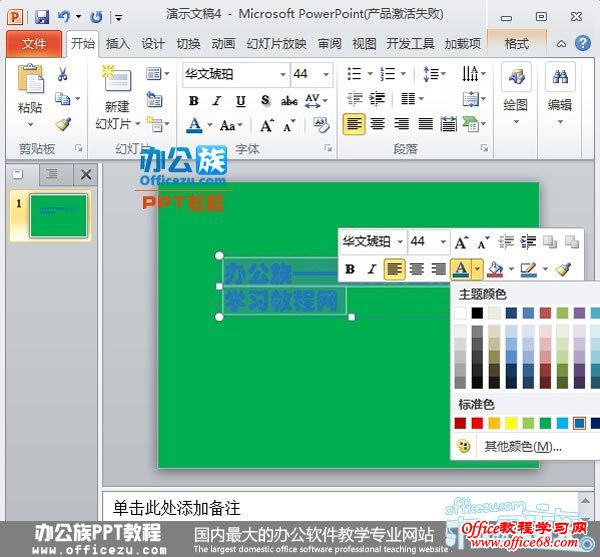Select slide 1 thumbnail in the slide panel
This screenshot has height=557, width=600.
click(59, 215)
